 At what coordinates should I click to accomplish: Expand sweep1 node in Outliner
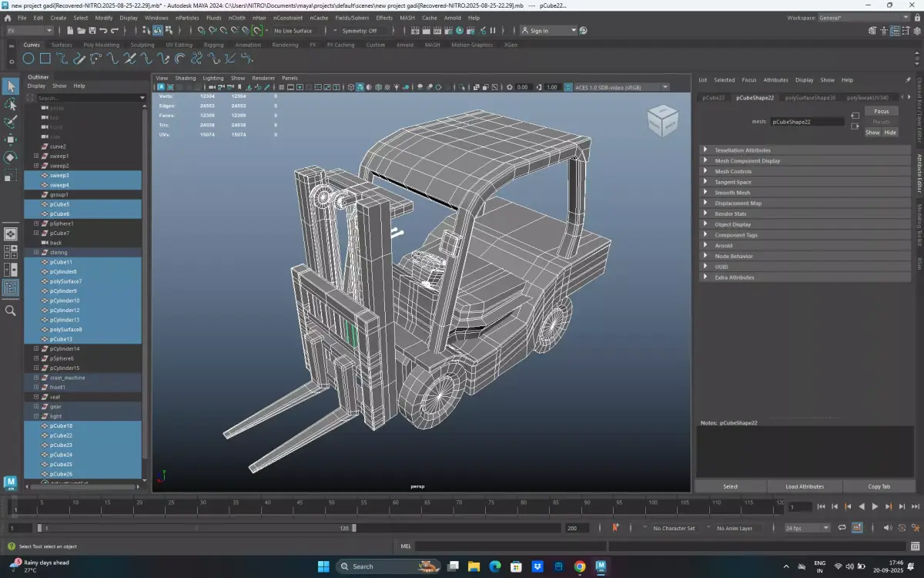pyautogui.click(x=36, y=156)
